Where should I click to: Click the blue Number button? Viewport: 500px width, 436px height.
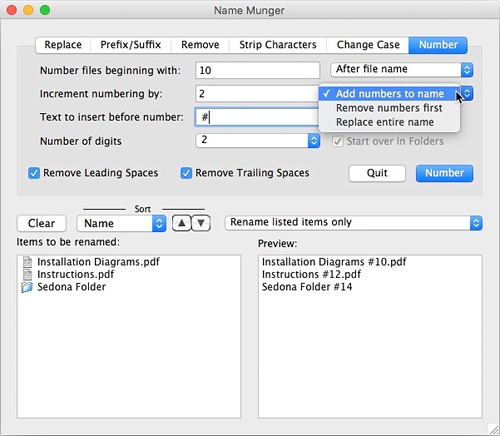[444, 173]
